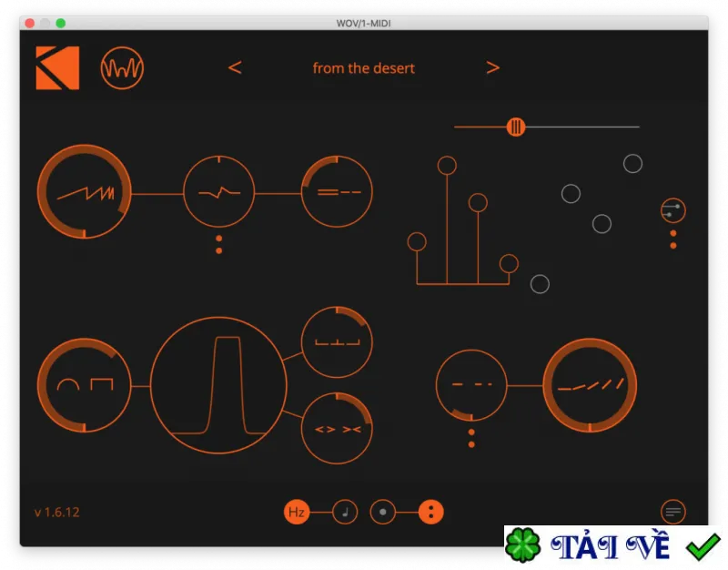This screenshot has height=570, width=728.
Task: Click the green zoom window button
Action: (x=61, y=24)
